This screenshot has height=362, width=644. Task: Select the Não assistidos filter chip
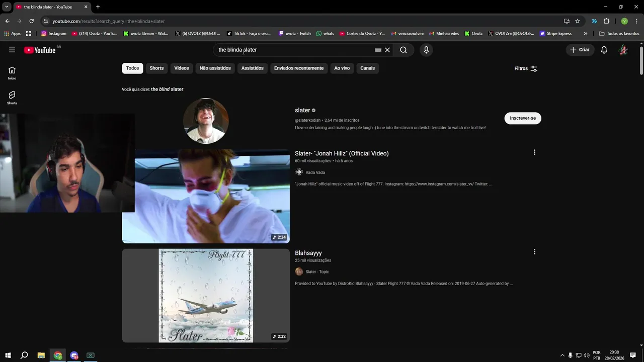(x=215, y=68)
